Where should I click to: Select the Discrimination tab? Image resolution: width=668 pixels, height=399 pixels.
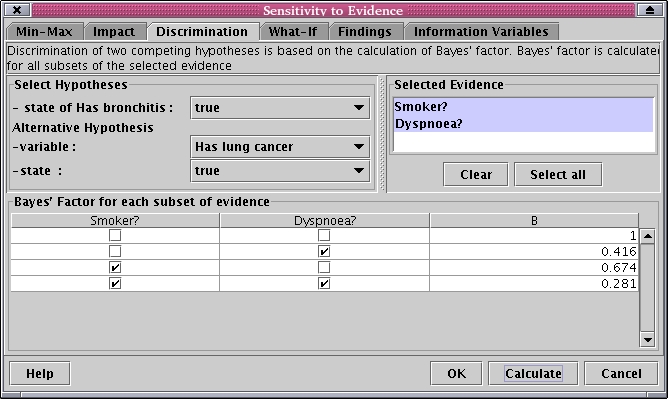click(x=202, y=32)
